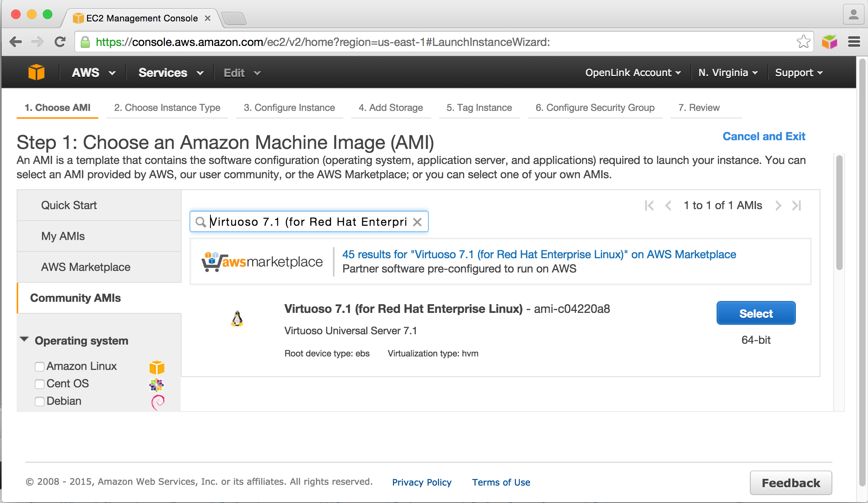Switch to the AWS Marketplace tab
This screenshot has height=503, width=868.
point(86,267)
